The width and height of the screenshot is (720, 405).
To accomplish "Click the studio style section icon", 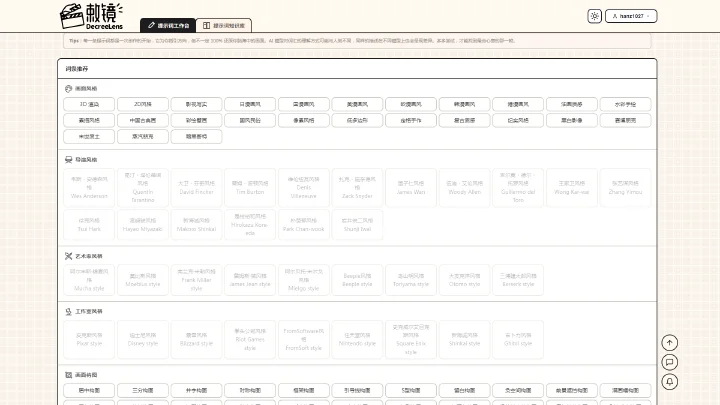I will pos(68,311).
